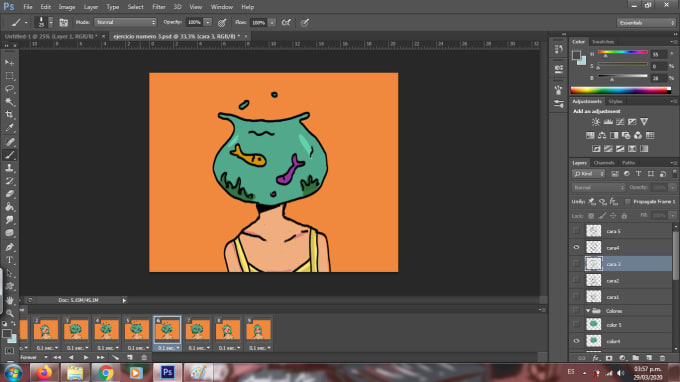
Task: Delete the selected animation frame
Action: pyautogui.click(x=144, y=357)
